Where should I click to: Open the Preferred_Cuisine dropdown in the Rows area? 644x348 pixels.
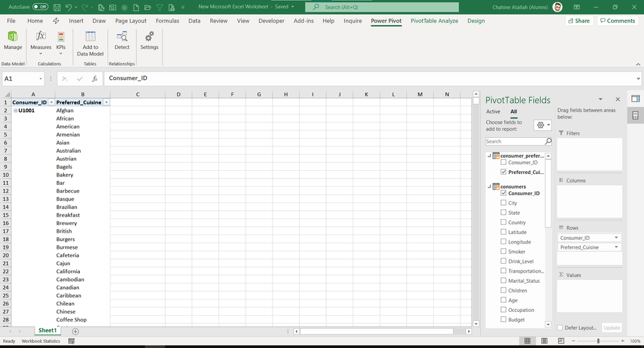(616, 247)
